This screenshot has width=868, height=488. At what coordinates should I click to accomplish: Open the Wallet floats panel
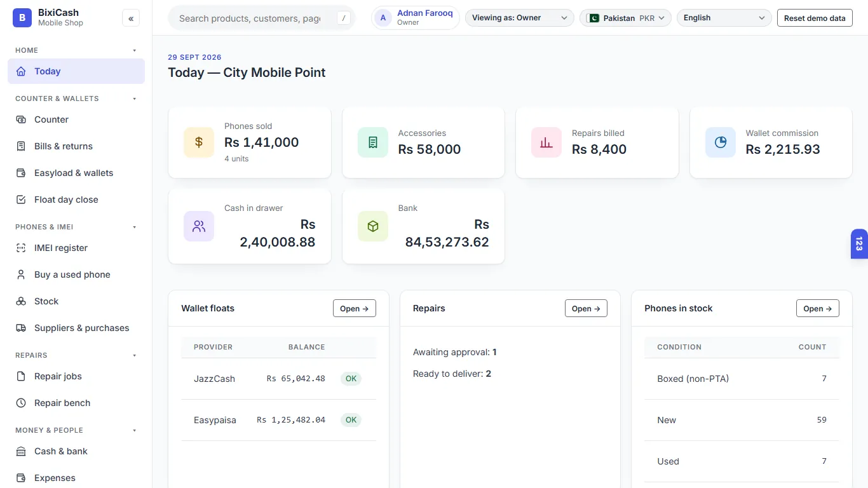tap(355, 308)
